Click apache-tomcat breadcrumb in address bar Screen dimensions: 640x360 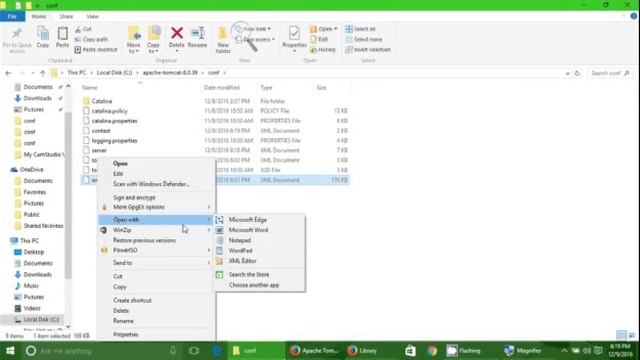[170, 73]
